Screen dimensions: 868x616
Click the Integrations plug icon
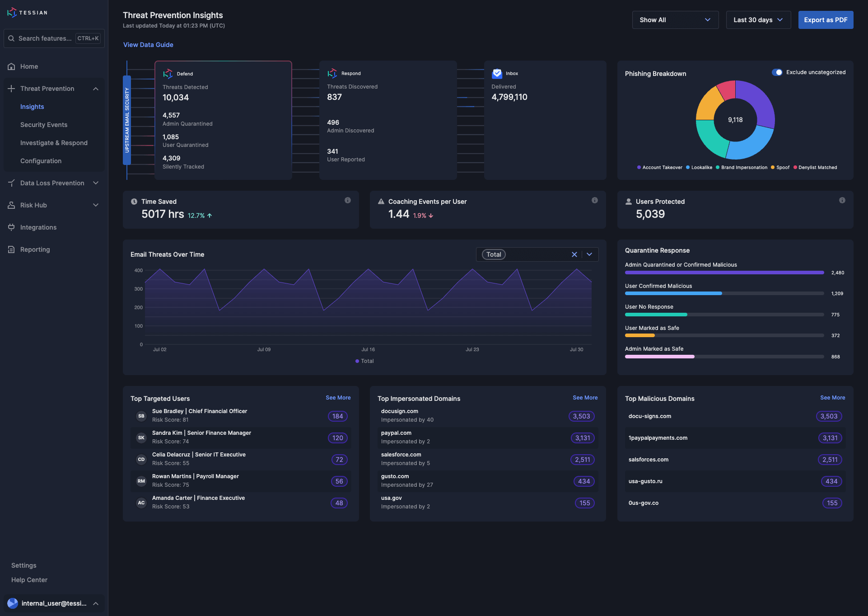[11, 227]
